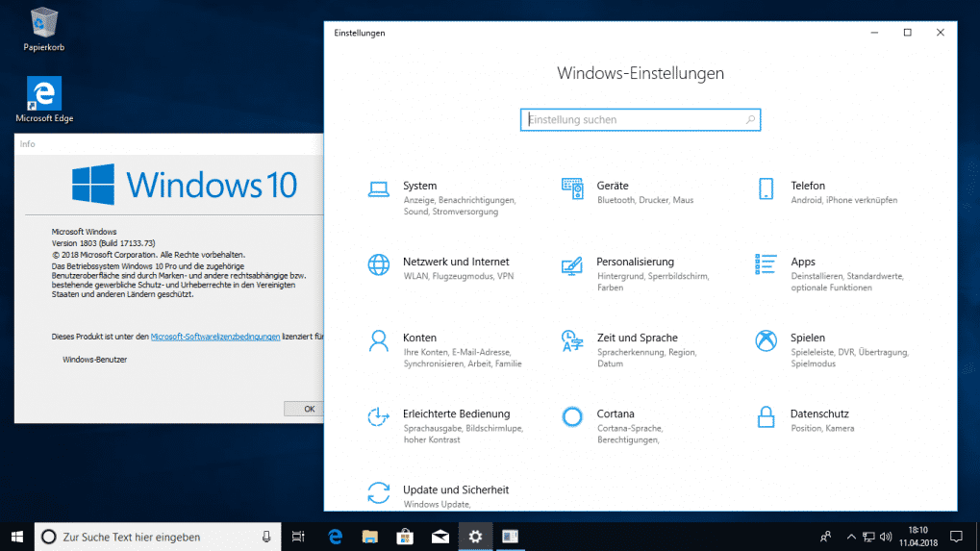This screenshot has width=980, height=551.
Task: Click the network icon in system tray
Action: click(868, 537)
